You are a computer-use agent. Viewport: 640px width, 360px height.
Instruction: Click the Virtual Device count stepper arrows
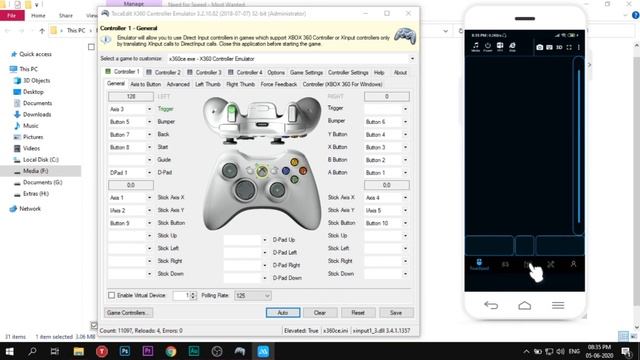click(x=193, y=295)
